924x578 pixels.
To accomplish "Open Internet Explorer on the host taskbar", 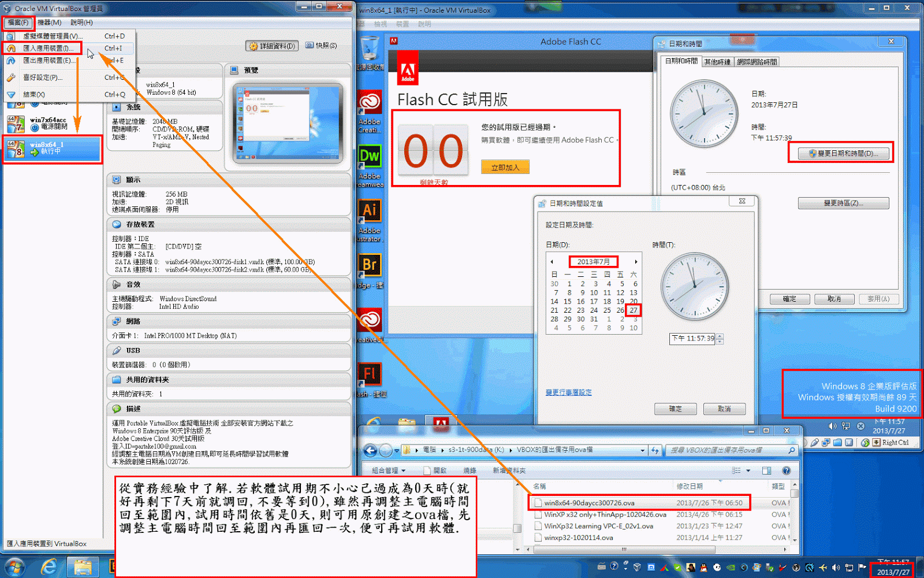I will pos(49,567).
